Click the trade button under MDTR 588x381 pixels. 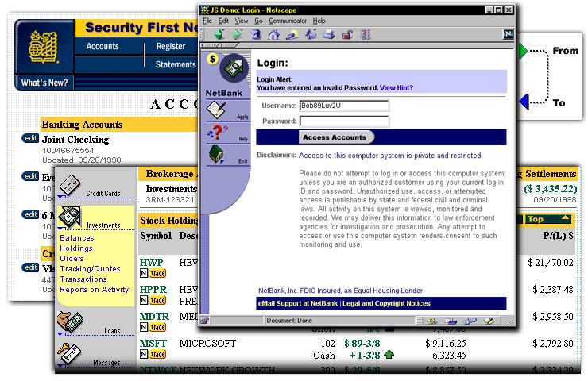point(158,327)
